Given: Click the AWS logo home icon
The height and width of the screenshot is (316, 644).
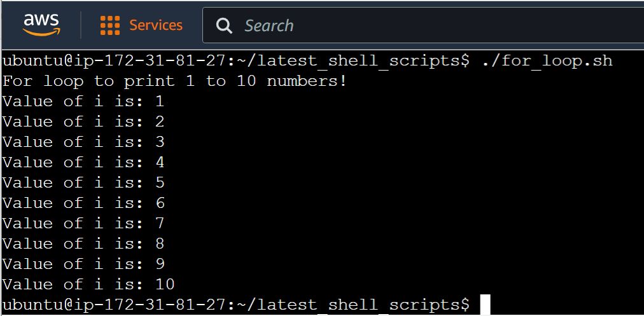Looking at the screenshot, I should tap(41, 25).
